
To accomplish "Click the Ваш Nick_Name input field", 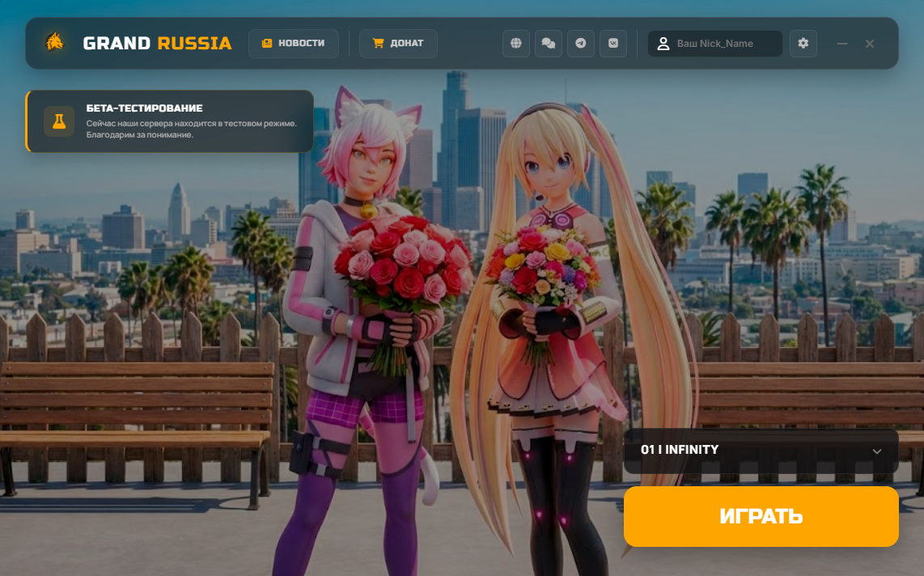I will (x=720, y=43).
